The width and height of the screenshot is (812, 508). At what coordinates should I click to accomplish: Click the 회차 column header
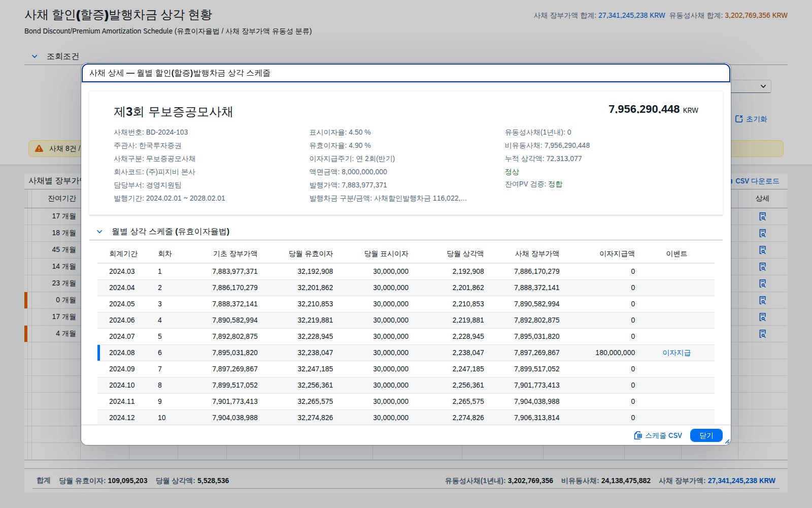click(165, 253)
